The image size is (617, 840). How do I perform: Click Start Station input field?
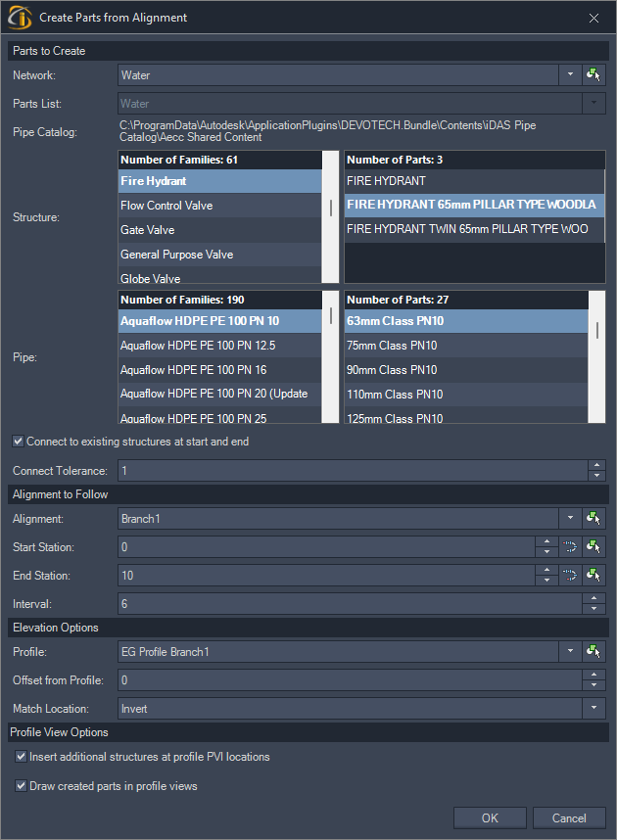326,546
